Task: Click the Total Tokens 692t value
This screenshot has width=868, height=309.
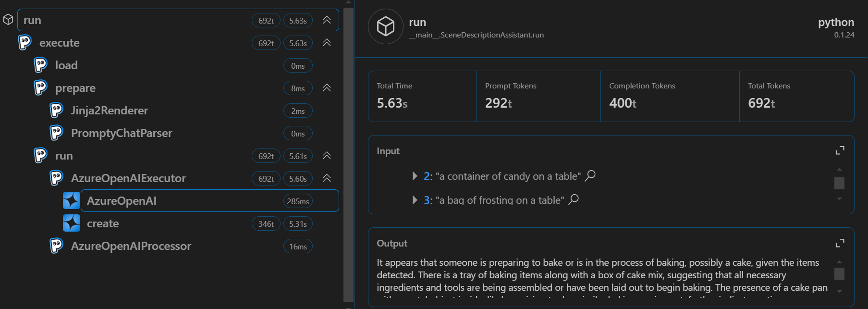Action: (761, 103)
